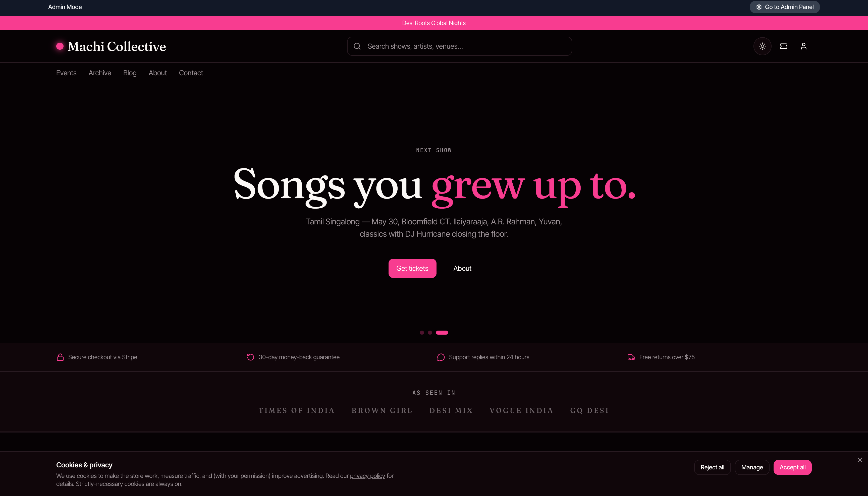Toggle the light/dark theme sun icon
Image resolution: width=868 pixels, height=496 pixels.
pos(762,46)
